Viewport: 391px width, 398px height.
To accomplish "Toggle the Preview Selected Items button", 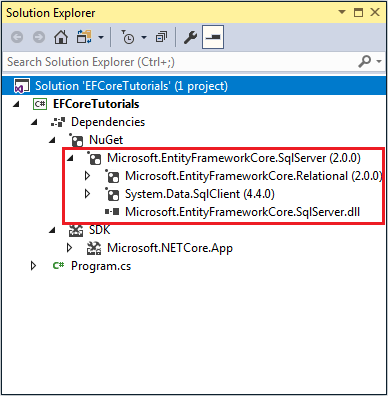I will [x=213, y=37].
